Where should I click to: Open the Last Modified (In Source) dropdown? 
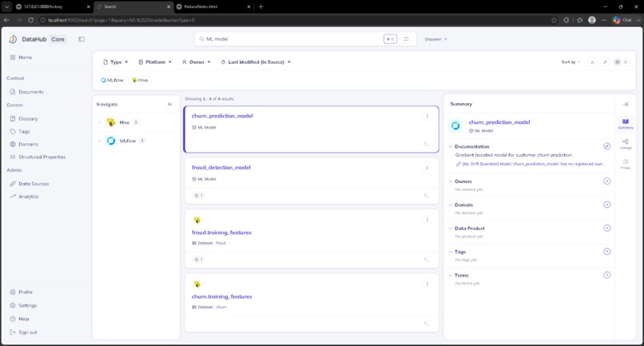tap(256, 62)
